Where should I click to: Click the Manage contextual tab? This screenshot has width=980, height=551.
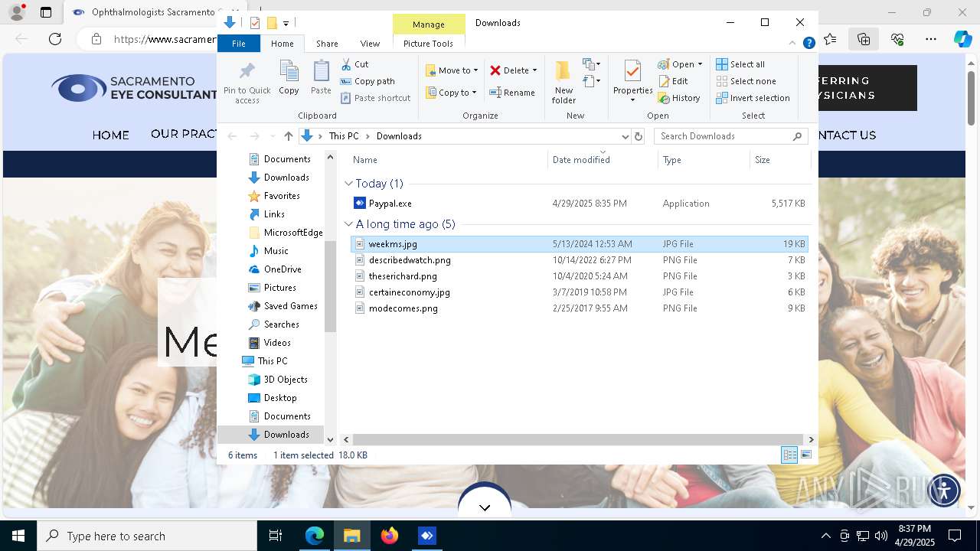pos(428,24)
